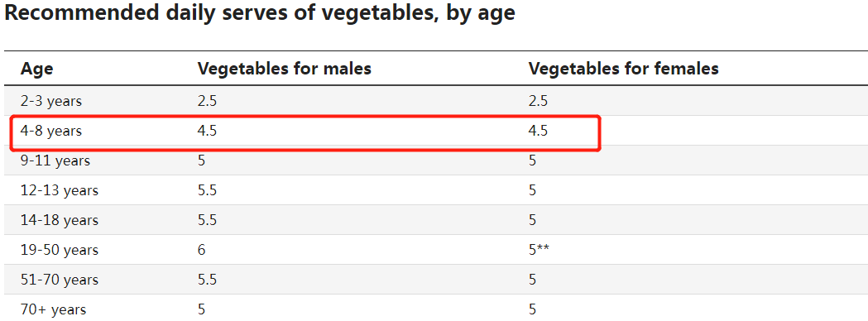This screenshot has width=868, height=321.
Task: Select the 2.5 females value for 2-3 years
Action: click(x=538, y=101)
